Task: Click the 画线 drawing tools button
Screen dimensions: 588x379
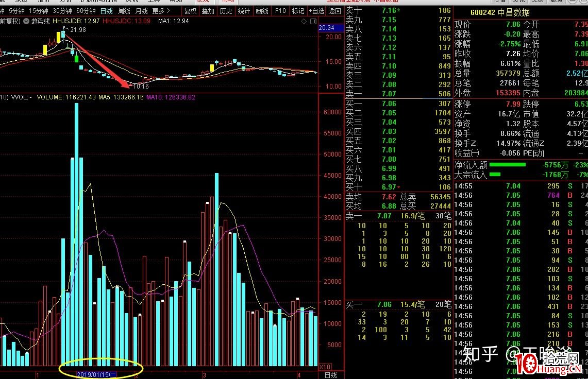Action: [262, 11]
